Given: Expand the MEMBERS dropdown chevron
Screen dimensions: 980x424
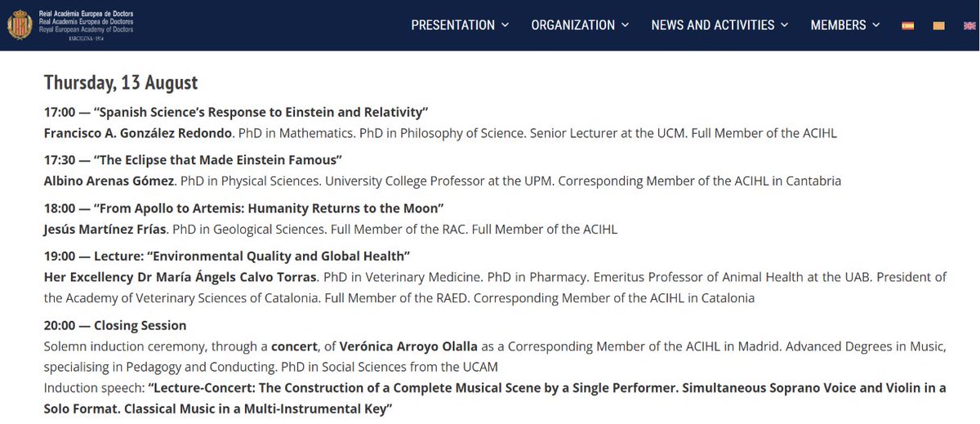Looking at the screenshot, I should point(876,25).
